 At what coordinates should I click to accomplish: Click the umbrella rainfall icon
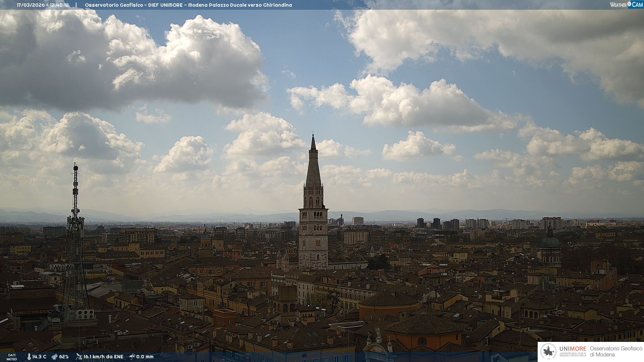pos(132,357)
